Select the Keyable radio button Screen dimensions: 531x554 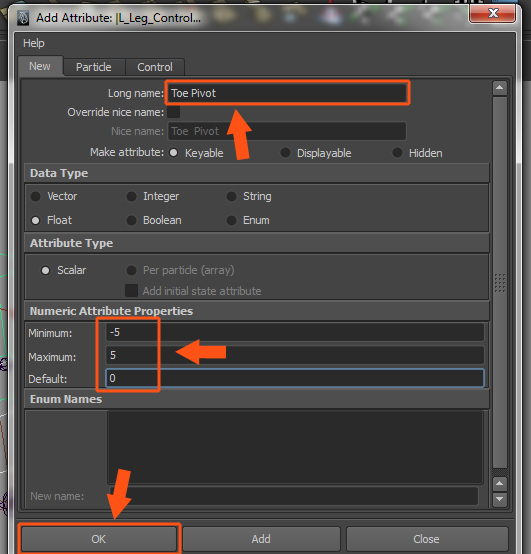(x=173, y=153)
